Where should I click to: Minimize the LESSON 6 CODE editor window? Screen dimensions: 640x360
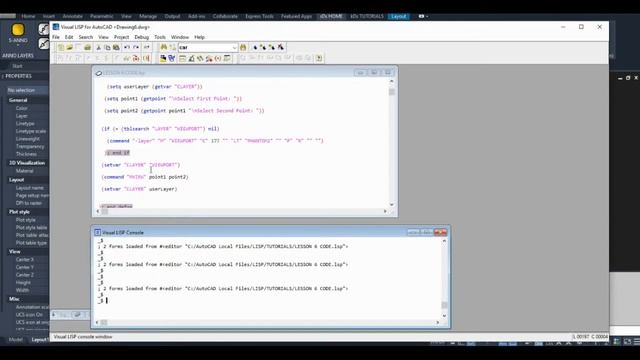click(x=360, y=73)
